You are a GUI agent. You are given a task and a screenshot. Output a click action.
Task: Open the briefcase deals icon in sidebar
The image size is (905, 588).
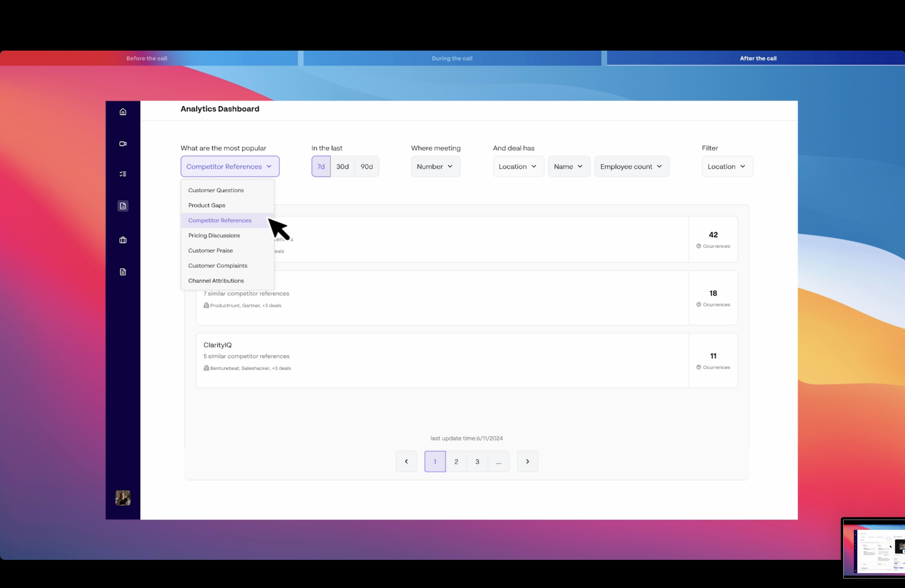[x=123, y=240]
